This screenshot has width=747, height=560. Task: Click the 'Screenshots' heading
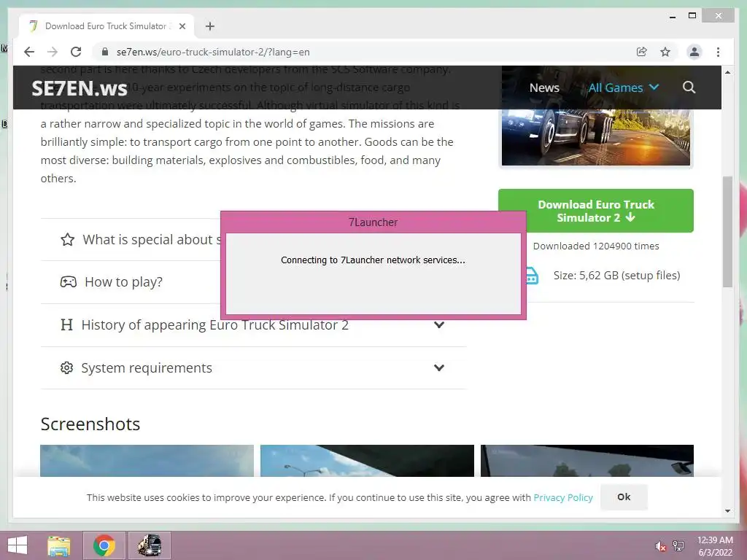(x=90, y=424)
